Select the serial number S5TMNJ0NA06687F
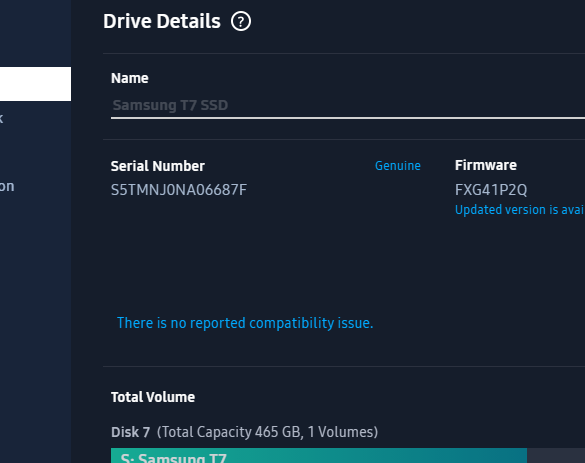The height and width of the screenshot is (463, 585). coord(179,190)
